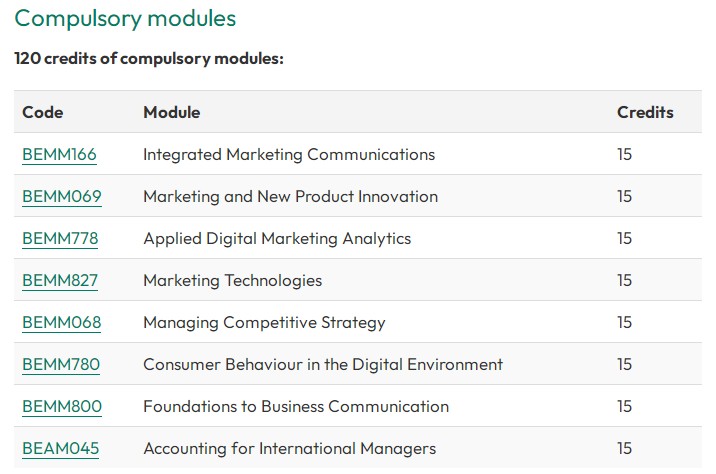Open the BEMM800 module code link

pos(62,406)
